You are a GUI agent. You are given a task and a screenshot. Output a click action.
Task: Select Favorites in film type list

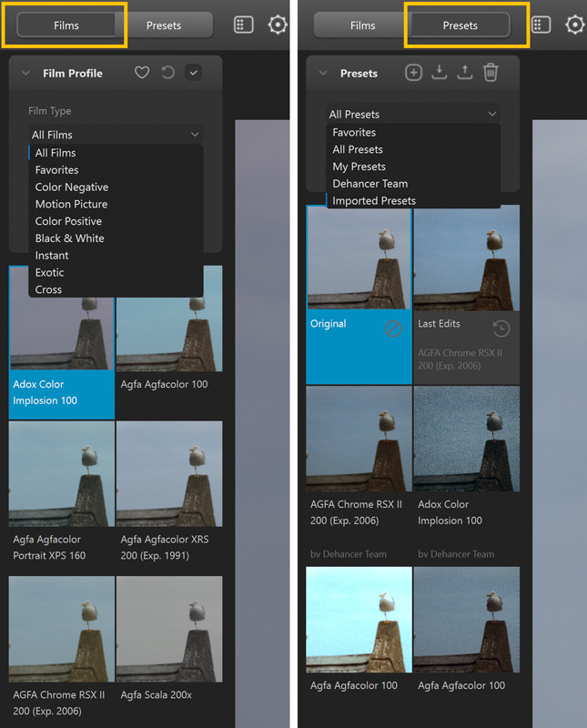116,170
